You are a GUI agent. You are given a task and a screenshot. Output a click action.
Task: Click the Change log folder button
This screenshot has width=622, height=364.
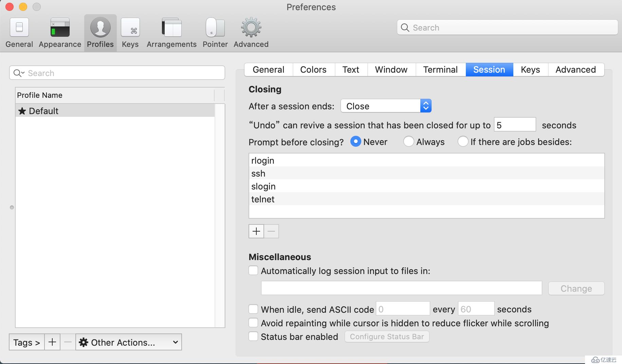[576, 288]
